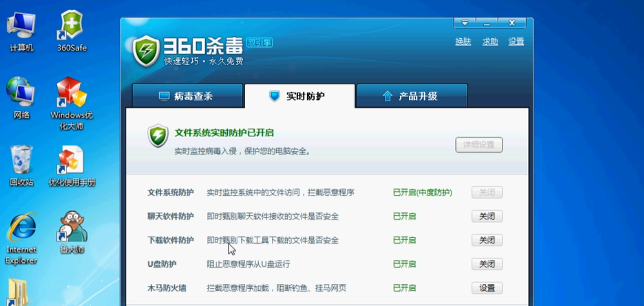The image size is (644, 306).
Task: Open Windows优化大师 desktop shortcut
Action: point(72,103)
